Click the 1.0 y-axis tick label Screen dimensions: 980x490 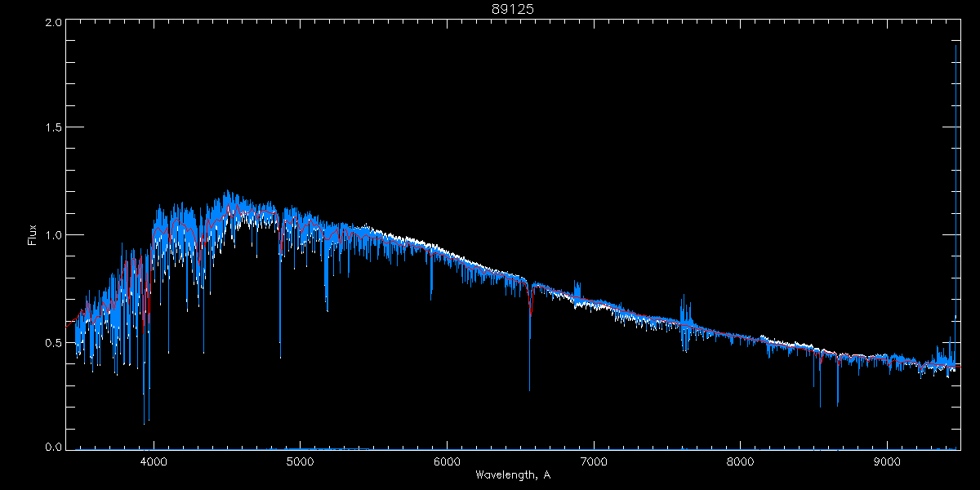[x=52, y=235]
